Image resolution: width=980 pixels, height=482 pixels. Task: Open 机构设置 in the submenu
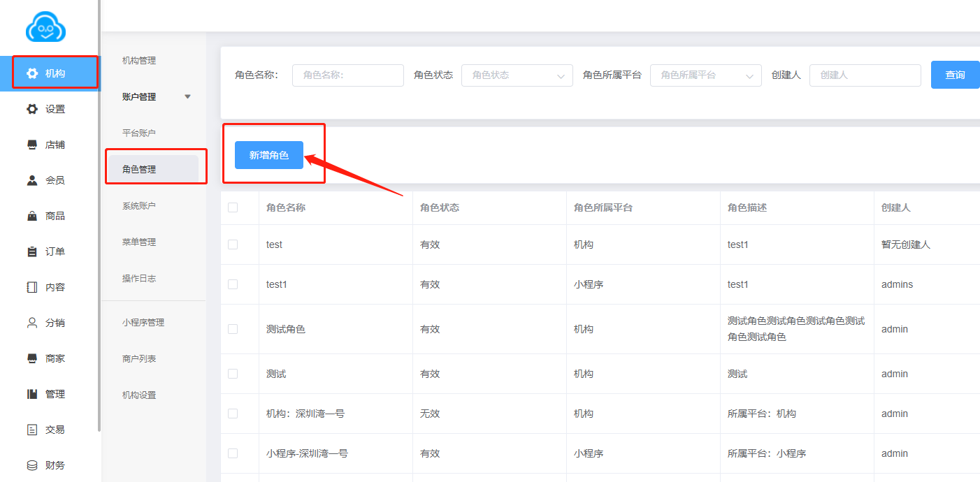pyautogui.click(x=139, y=395)
